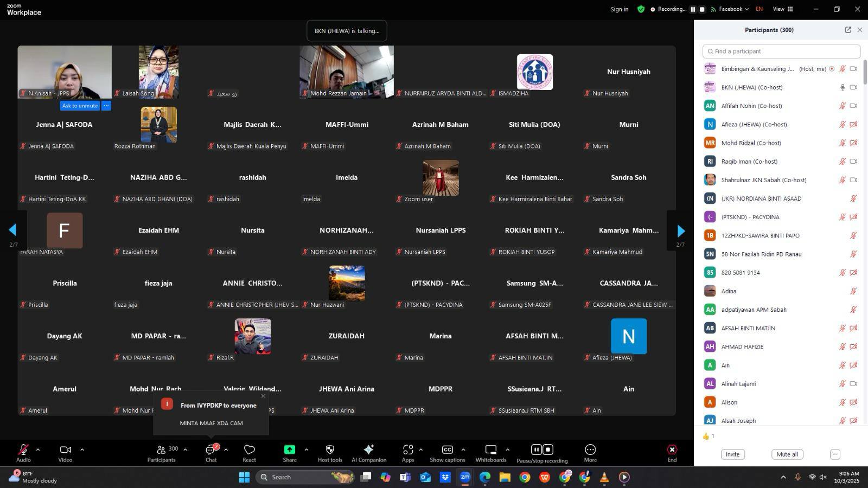Click the Invite button
The height and width of the screenshot is (488, 868).
(732, 454)
